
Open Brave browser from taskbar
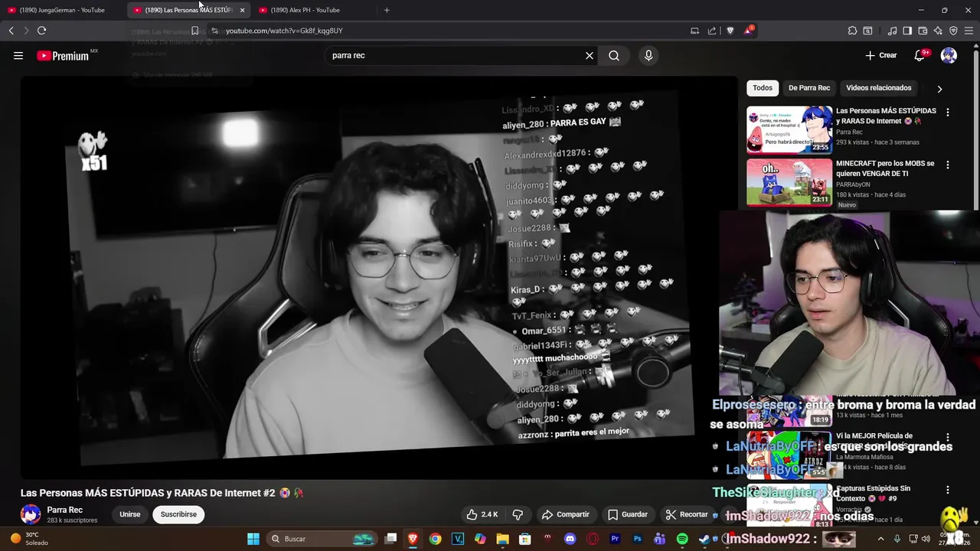(x=413, y=539)
